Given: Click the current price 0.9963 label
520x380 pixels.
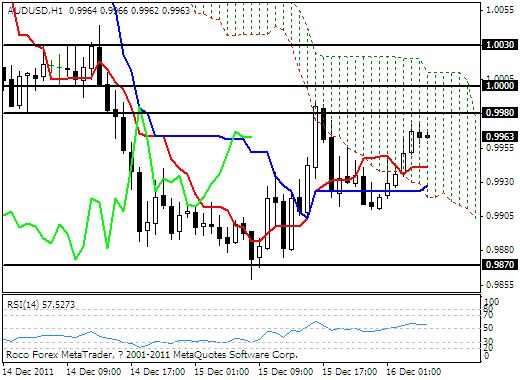Looking at the screenshot, I should (500, 137).
